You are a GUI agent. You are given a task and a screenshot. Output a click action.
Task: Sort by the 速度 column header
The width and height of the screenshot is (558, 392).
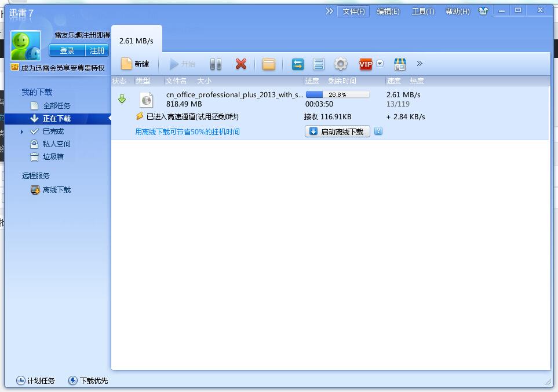pyautogui.click(x=394, y=80)
